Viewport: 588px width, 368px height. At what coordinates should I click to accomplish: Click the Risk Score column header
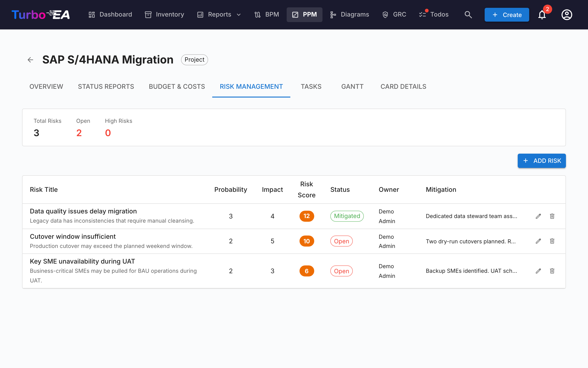(x=307, y=190)
